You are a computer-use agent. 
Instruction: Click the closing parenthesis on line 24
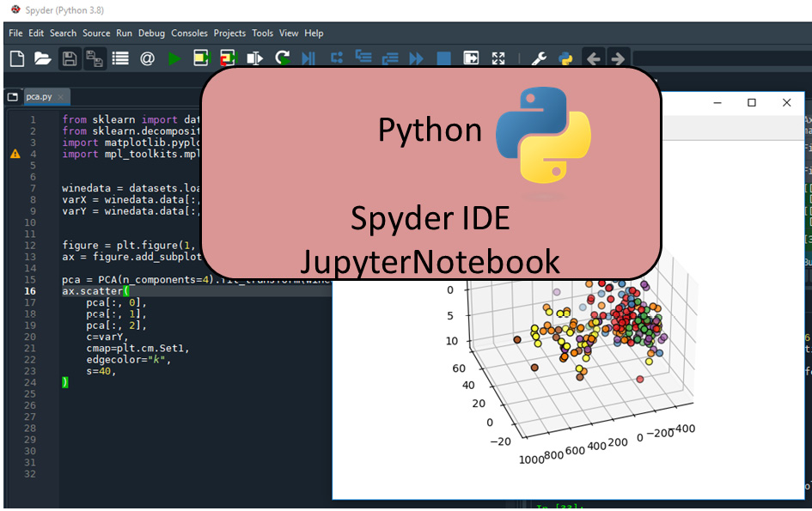pyautogui.click(x=64, y=382)
